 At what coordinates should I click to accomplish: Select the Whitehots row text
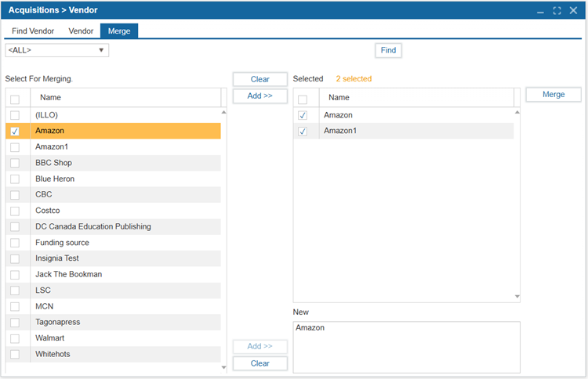click(53, 354)
